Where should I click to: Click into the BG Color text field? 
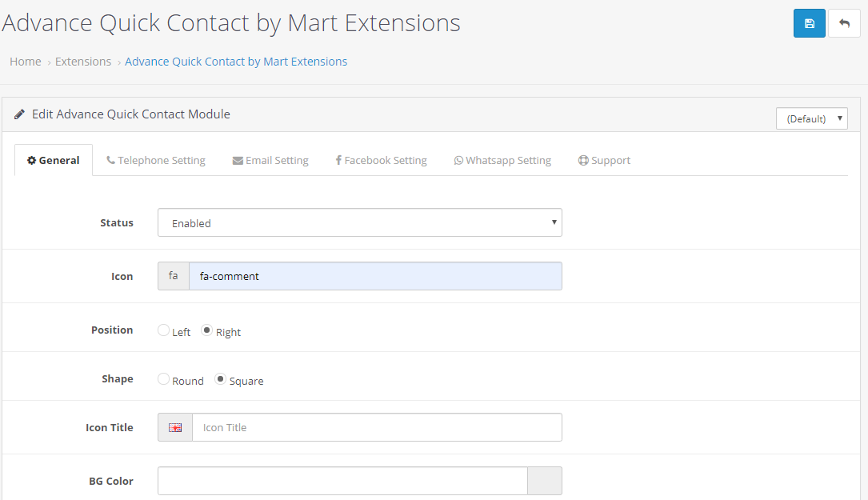[x=342, y=481]
